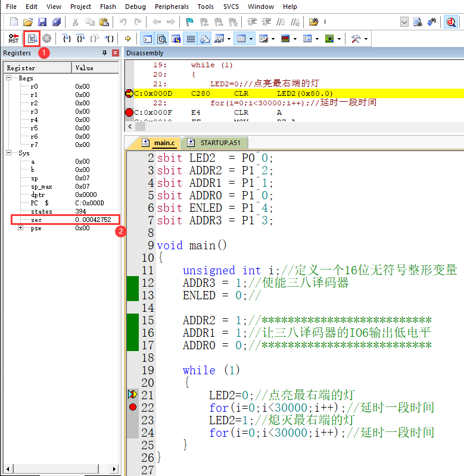Viewport: 464px width, 476px height.
Task: Click the Run program icon
Action: 32,39
